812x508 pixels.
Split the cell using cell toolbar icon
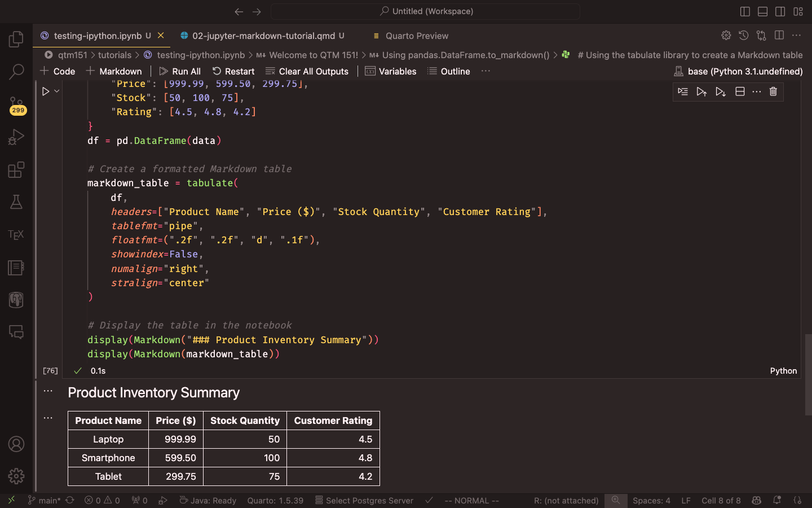740,91
